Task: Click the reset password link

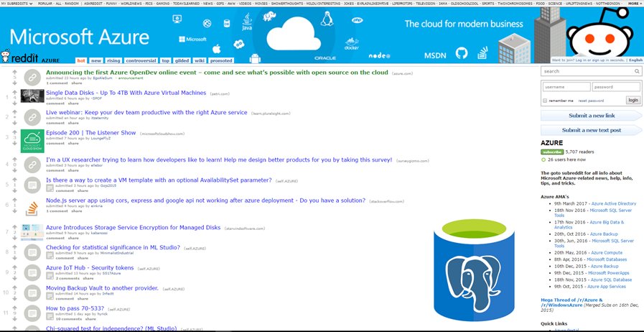Action: tap(591, 101)
